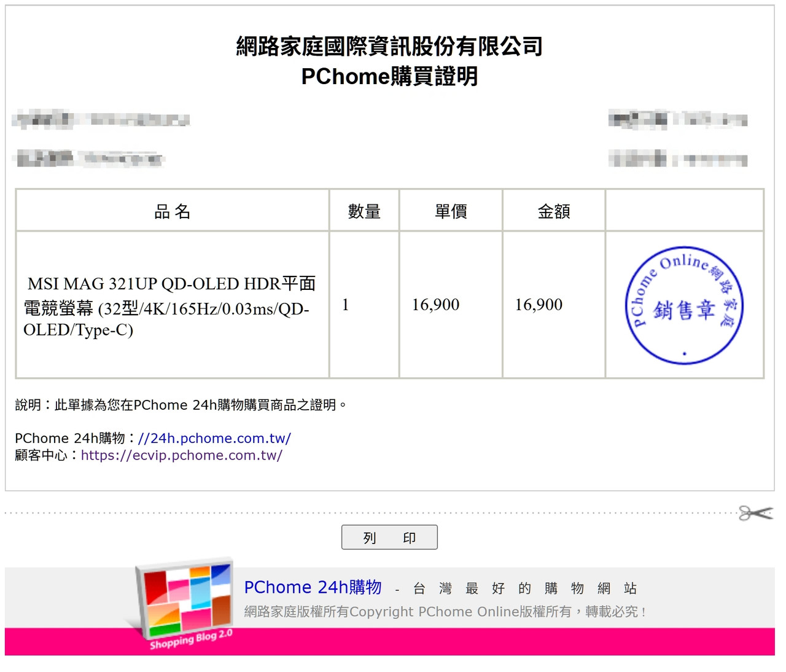Click the blue 銷售章 sales stamp

pos(684,305)
